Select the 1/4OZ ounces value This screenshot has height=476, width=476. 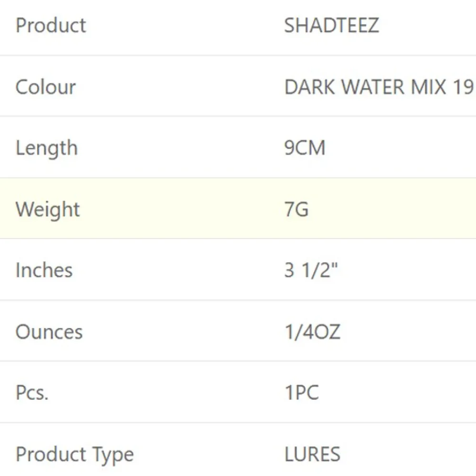tap(312, 332)
